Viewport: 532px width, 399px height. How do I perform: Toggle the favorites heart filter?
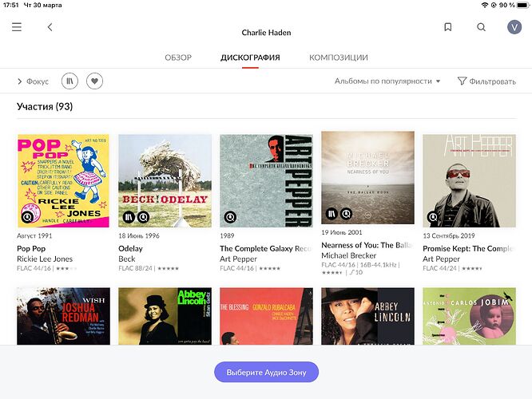click(94, 81)
